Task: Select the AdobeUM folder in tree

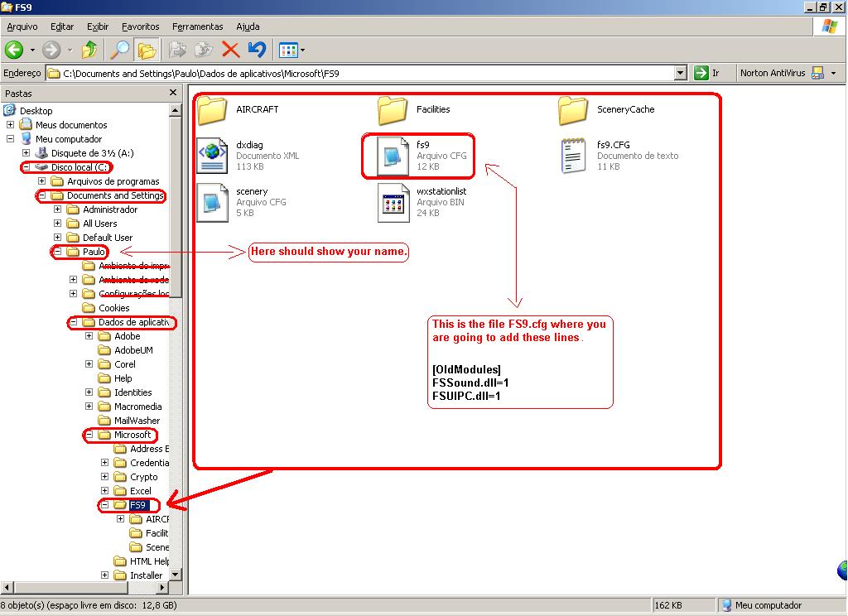Action: pos(126,350)
